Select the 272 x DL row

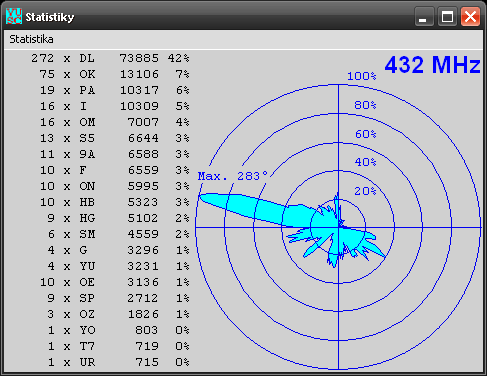(110, 58)
